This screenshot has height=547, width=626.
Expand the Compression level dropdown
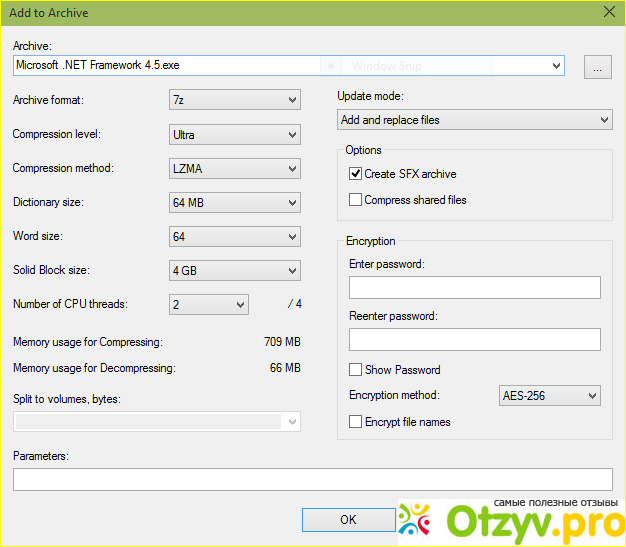tap(235, 134)
